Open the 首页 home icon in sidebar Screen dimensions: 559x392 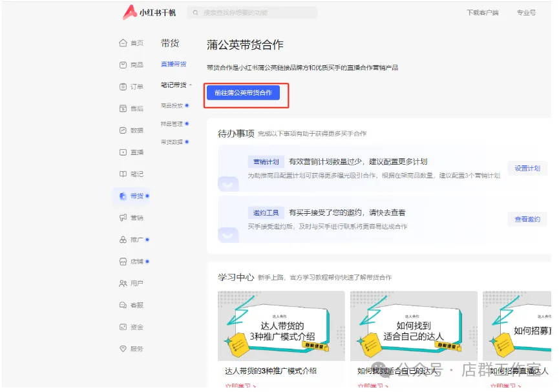tap(123, 43)
